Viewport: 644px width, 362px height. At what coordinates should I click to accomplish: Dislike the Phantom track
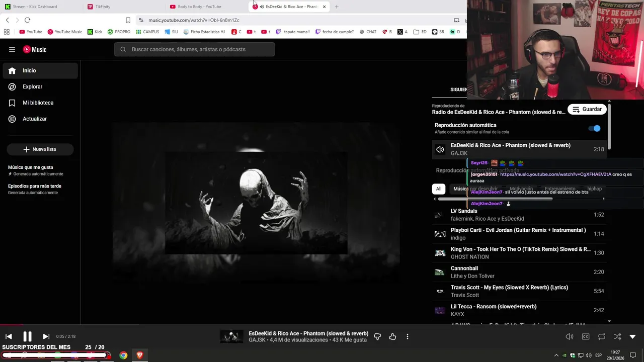[x=377, y=336]
